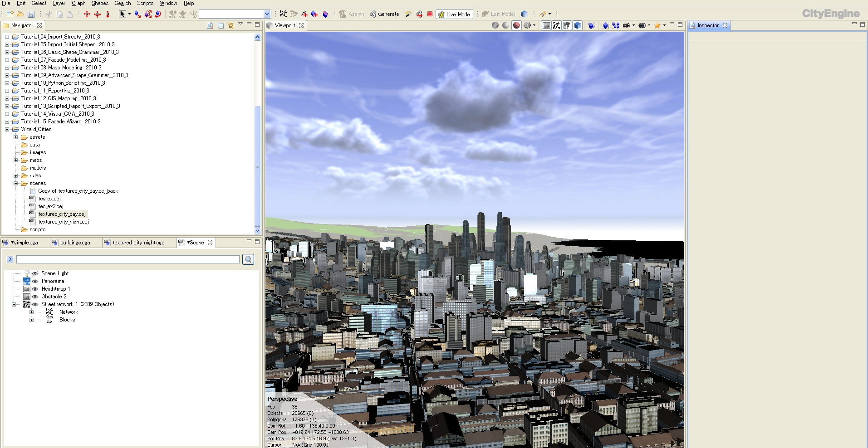The width and height of the screenshot is (868, 448).
Task: Open the Help menu
Action: pos(188,3)
